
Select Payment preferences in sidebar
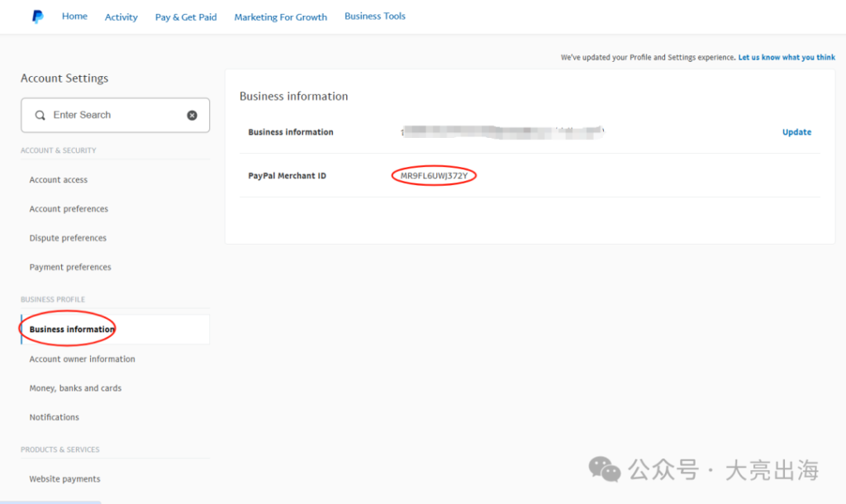coord(70,267)
